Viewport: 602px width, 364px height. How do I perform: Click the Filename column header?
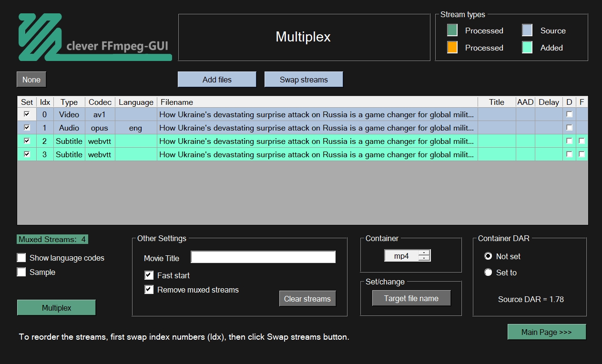click(317, 102)
